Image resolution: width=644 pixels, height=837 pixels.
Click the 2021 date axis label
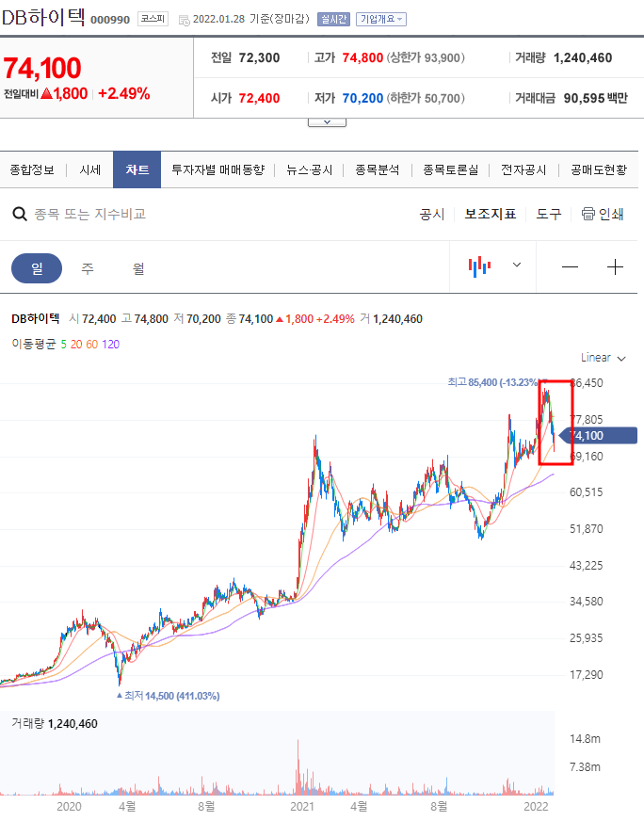[301, 806]
